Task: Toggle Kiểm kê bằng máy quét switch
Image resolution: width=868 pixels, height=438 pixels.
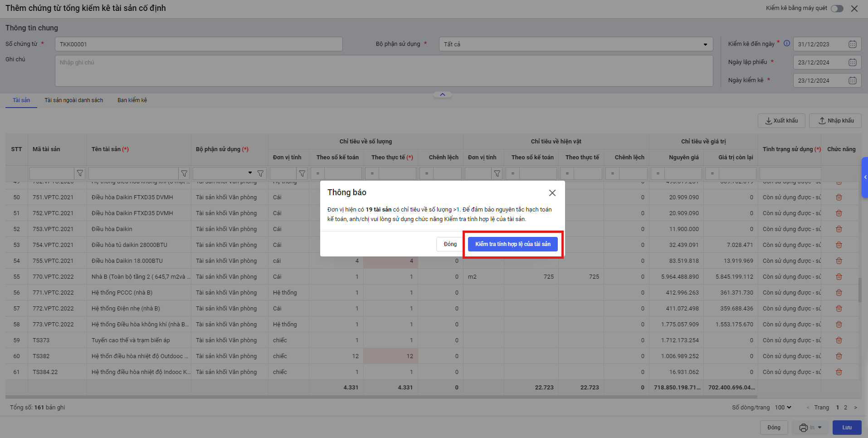Action: pyautogui.click(x=837, y=9)
